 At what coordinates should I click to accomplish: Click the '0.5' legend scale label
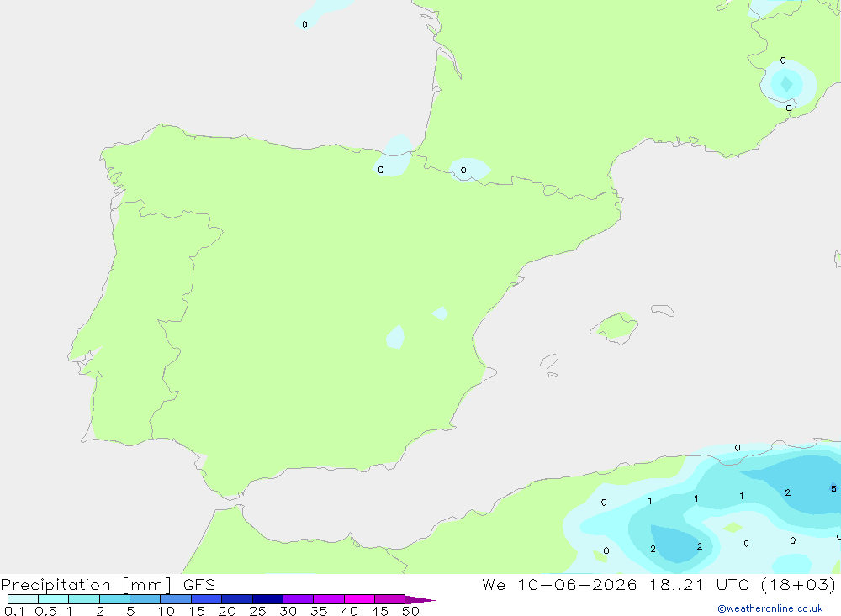click(x=45, y=611)
